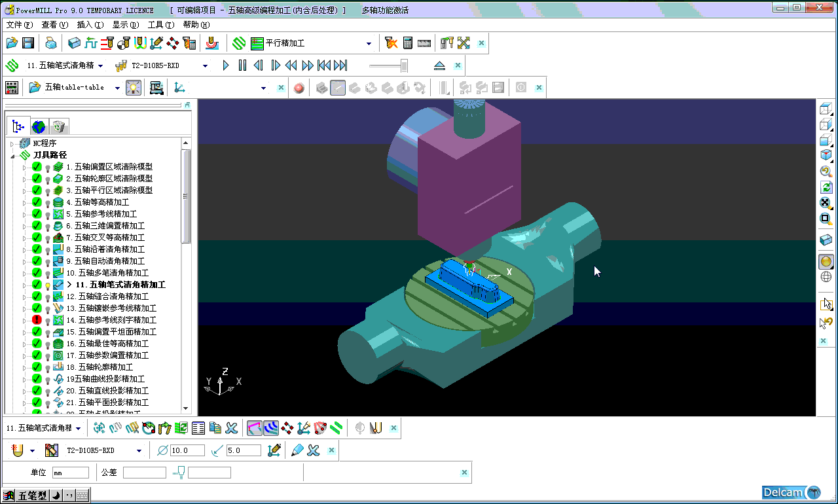Click the ISO view cube icon

pyautogui.click(x=826, y=154)
